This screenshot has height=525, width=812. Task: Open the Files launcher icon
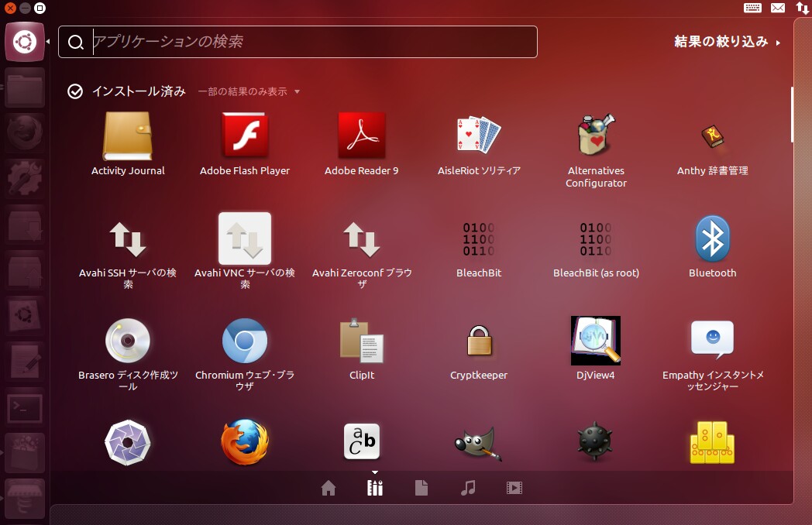point(25,88)
